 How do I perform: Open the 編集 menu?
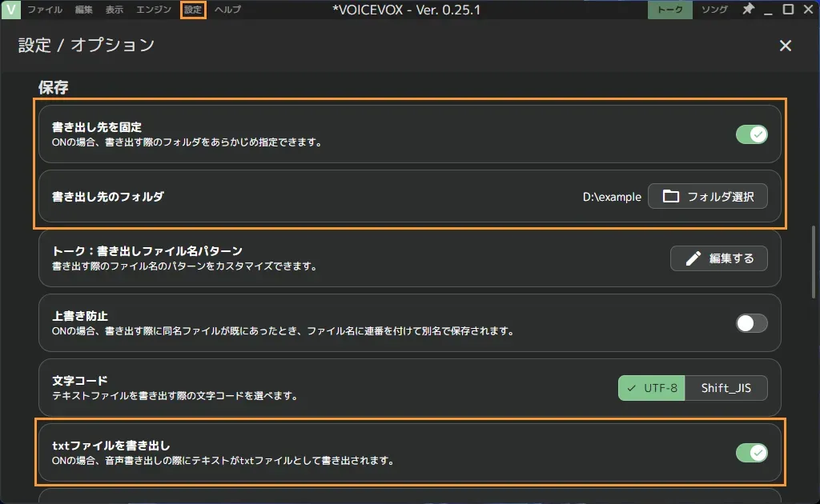click(83, 10)
